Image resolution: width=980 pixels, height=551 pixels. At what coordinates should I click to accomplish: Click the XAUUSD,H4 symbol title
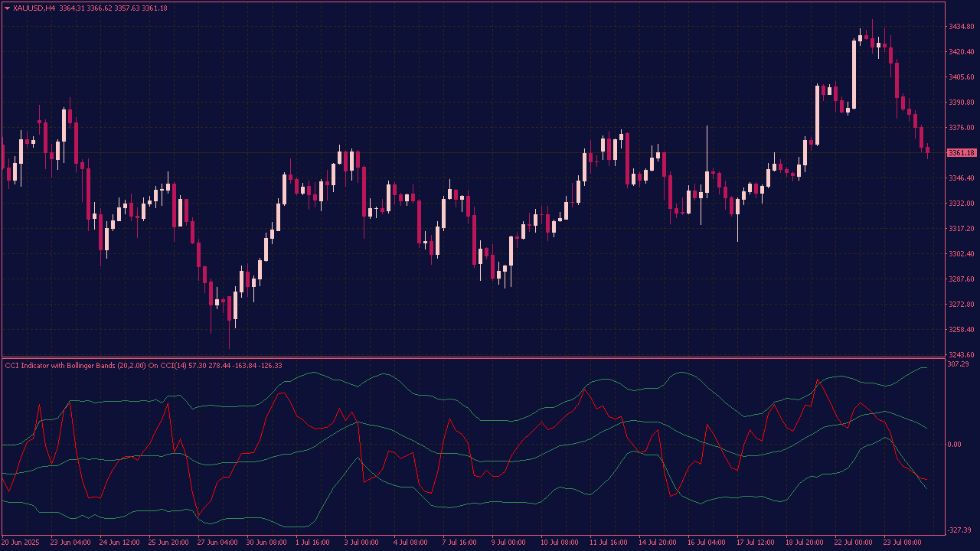34,8
